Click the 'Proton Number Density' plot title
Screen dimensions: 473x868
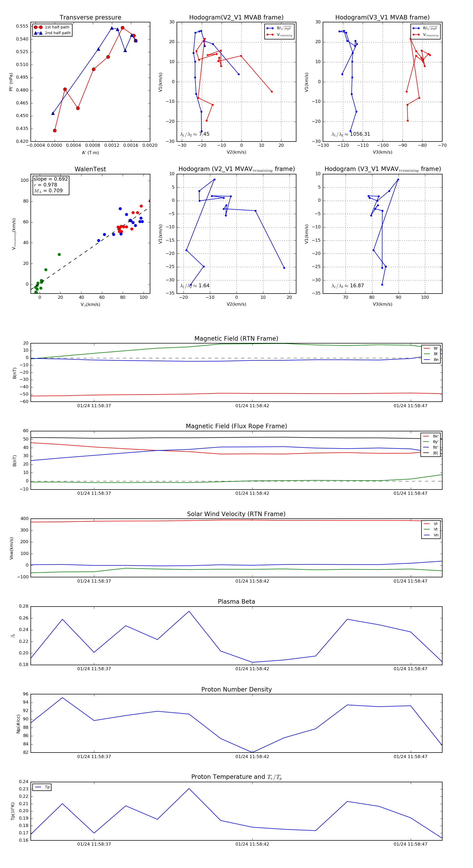click(236, 689)
